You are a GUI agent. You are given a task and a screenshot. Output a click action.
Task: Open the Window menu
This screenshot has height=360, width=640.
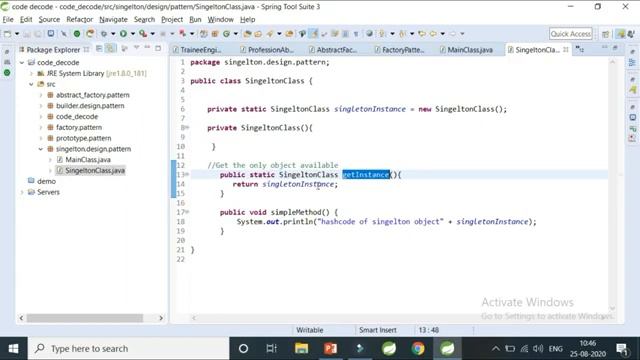220,19
